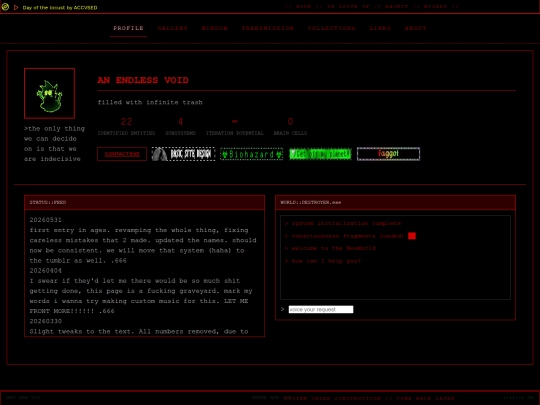Image resolution: width=540 pixels, height=405 pixels.
Task: Click the CONTACT ME button
Action: tap(122, 154)
